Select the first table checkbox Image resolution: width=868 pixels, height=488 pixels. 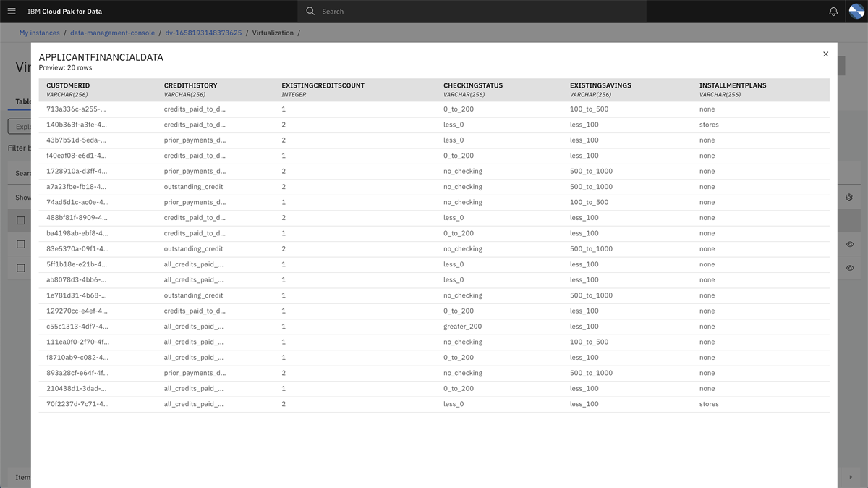(x=21, y=220)
